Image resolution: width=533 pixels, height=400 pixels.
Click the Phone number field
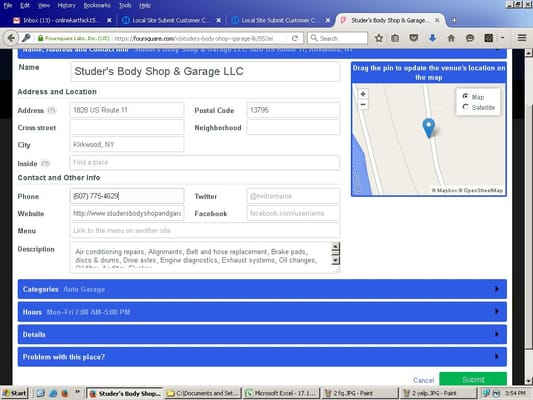(x=127, y=196)
